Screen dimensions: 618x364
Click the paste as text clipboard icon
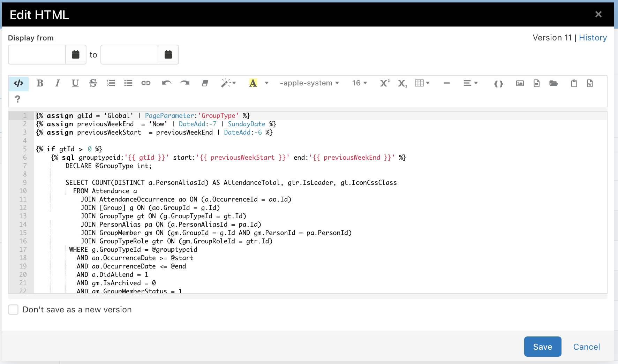pos(574,83)
